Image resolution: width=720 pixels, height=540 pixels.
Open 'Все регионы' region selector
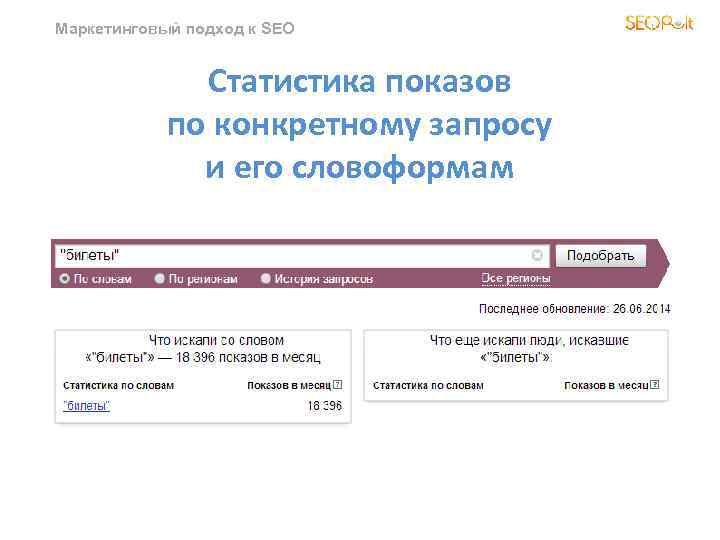(x=516, y=278)
